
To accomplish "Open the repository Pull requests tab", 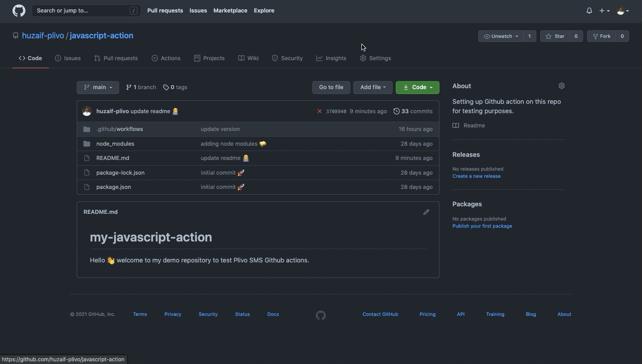I will pos(116,58).
